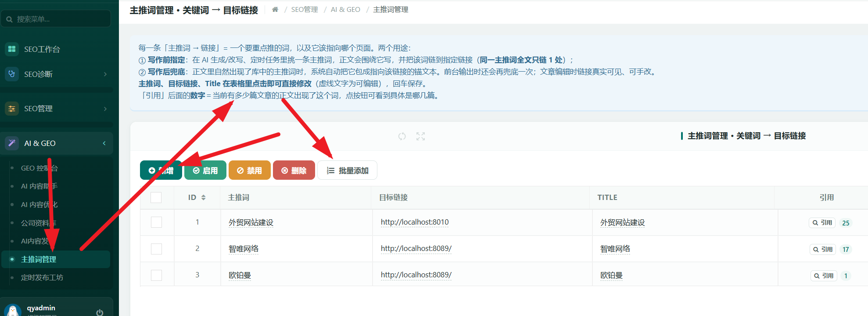Click the AI & GEO magic wand icon
868x316 pixels.
click(x=12, y=143)
